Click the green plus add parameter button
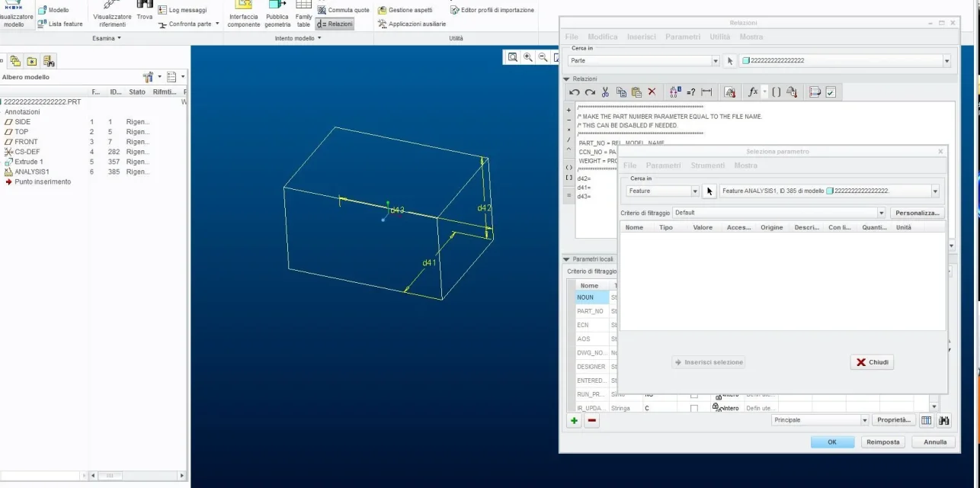Screen dimensions: 980x488 [x=574, y=420]
